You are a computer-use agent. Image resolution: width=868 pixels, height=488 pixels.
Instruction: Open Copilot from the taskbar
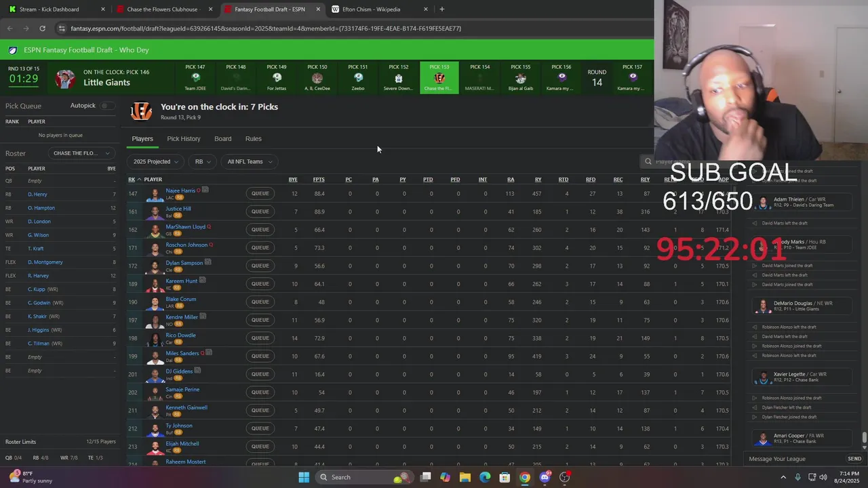(446, 477)
